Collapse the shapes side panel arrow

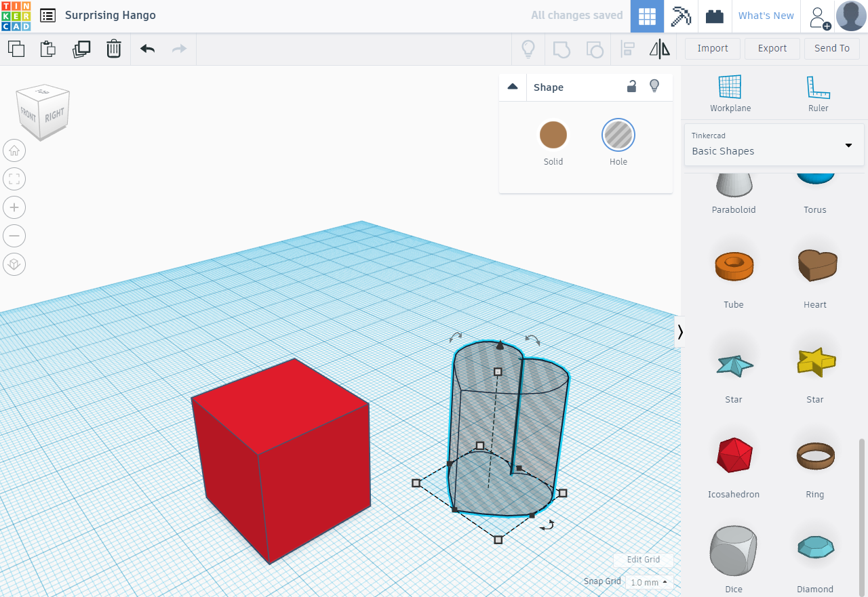pyautogui.click(x=679, y=332)
